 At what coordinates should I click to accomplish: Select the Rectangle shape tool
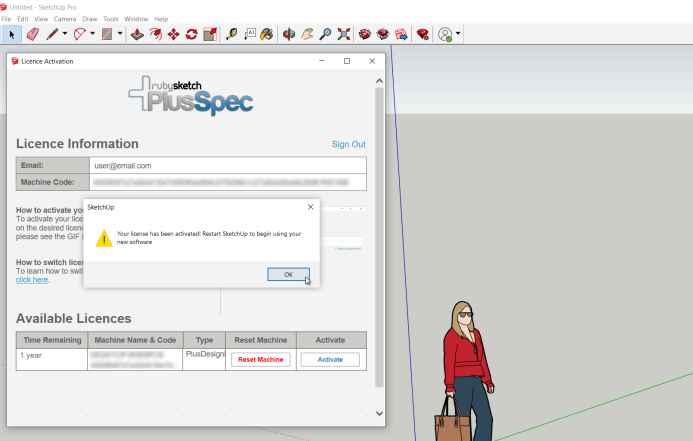(107, 34)
